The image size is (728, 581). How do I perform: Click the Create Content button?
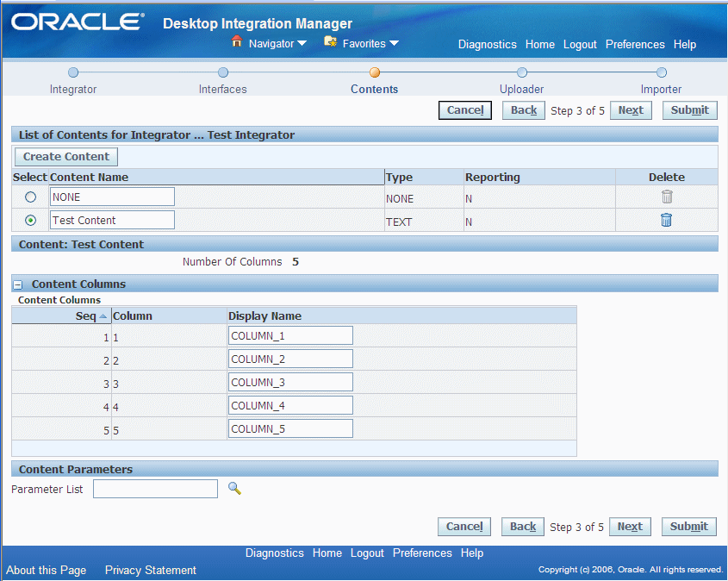(66, 157)
